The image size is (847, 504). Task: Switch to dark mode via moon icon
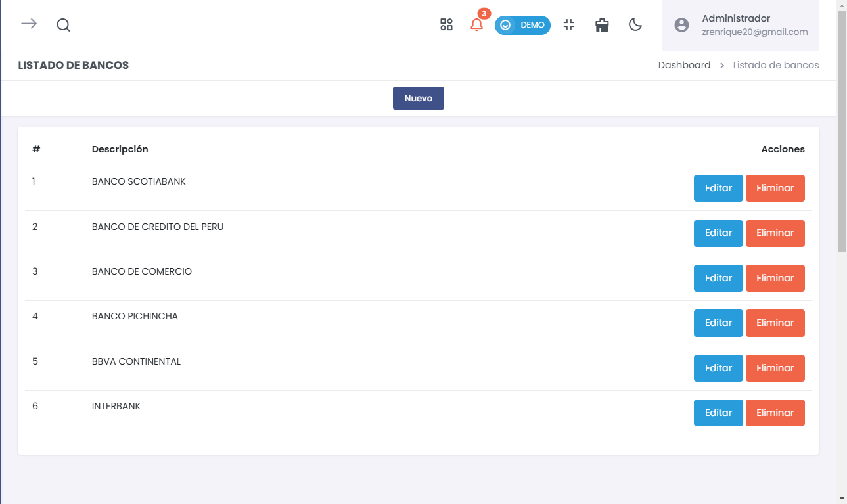pyautogui.click(x=635, y=25)
